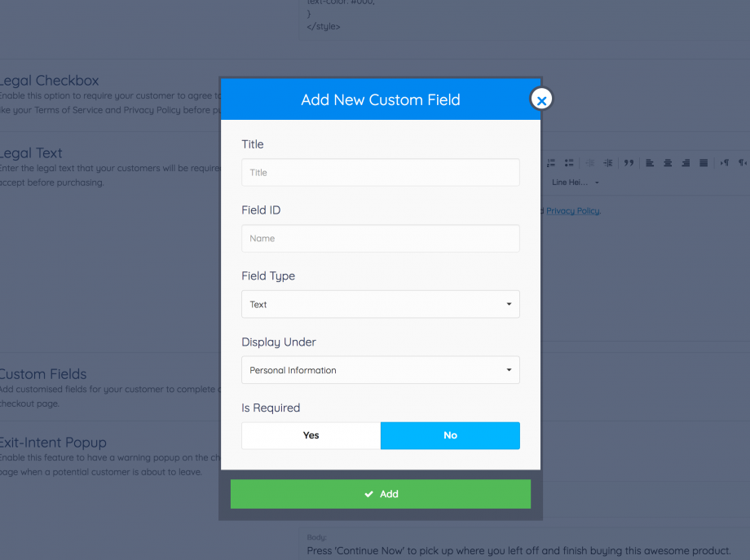Focus the Title input field
Image resolution: width=750 pixels, height=560 pixels.
pos(381,173)
